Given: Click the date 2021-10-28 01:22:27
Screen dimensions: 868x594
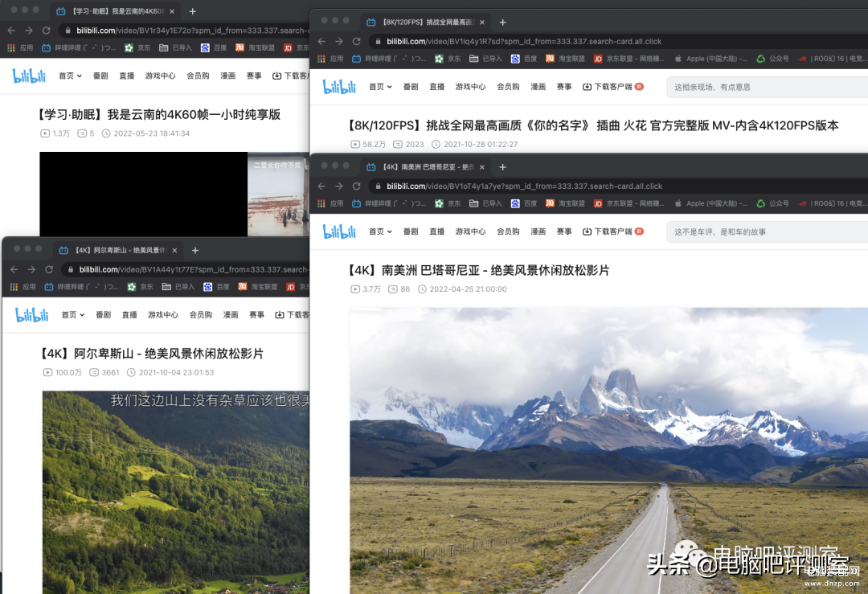Looking at the screenshot, I should [474, 144].
